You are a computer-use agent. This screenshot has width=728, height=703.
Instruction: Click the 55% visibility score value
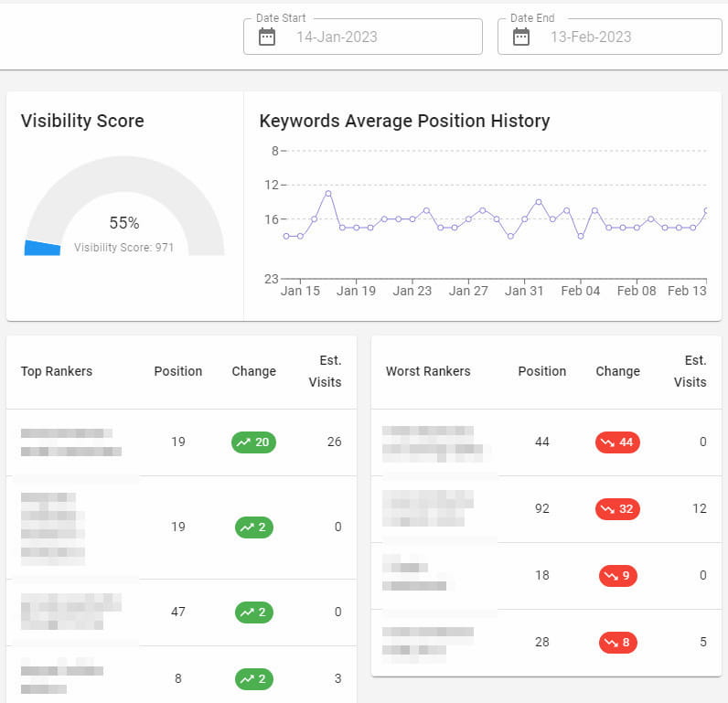click(x=124, y=223)
